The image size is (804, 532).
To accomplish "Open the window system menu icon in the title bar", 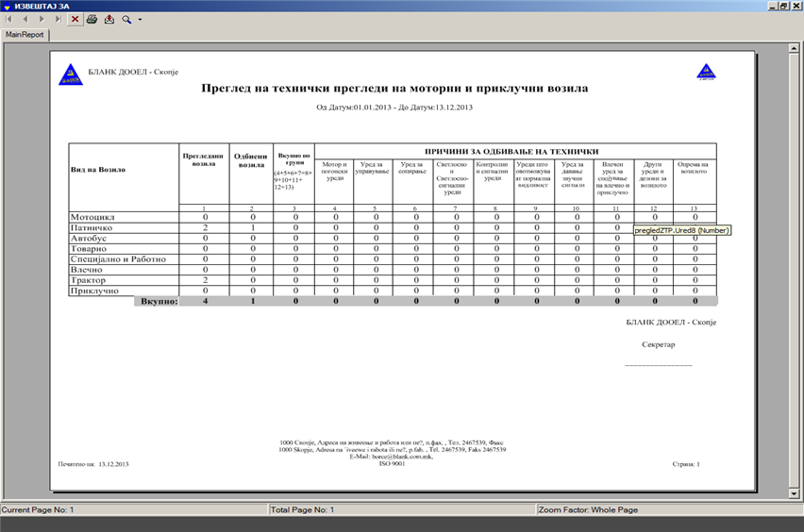I will (x=7, y=6).
